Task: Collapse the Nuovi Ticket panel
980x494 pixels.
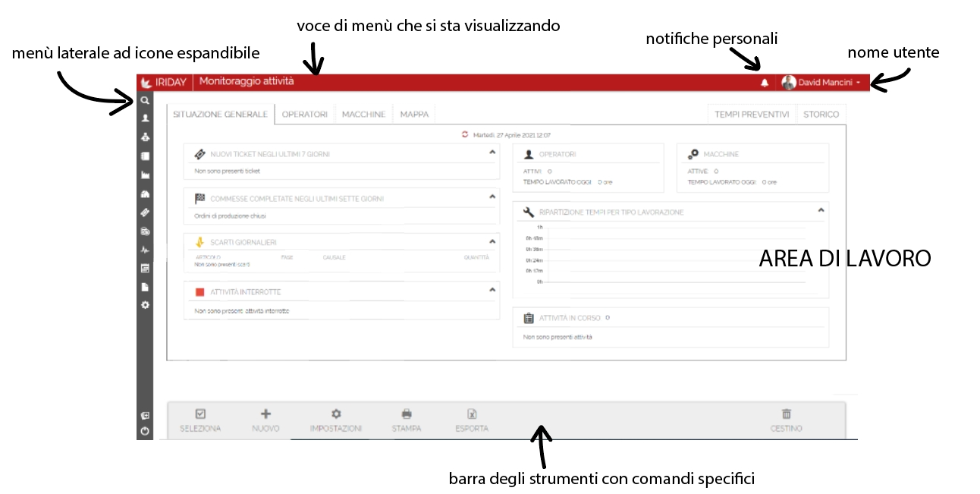Action: point(492,153)
